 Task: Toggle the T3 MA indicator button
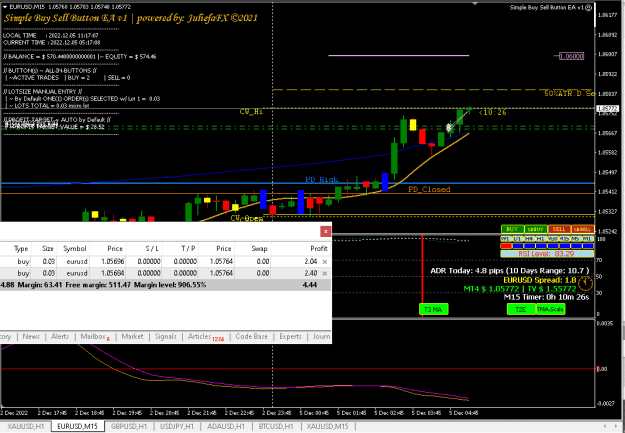coord(433,309)
